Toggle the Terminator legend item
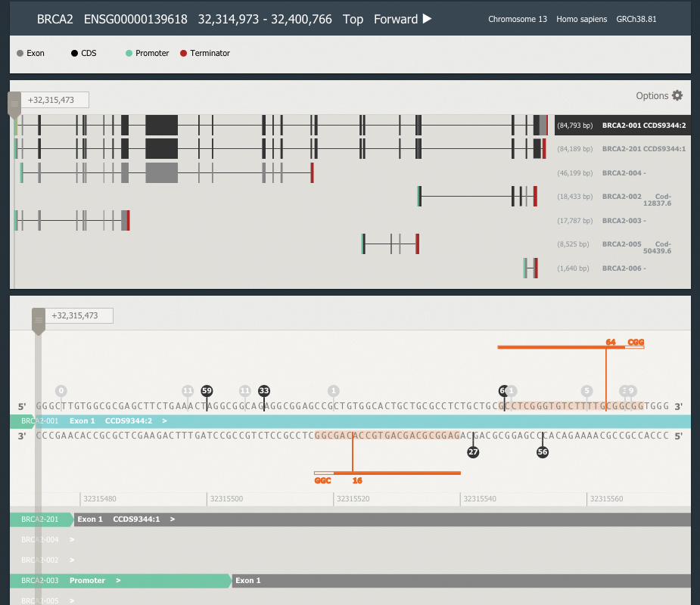The image size is (700, 605). click(x=205, y=54)
